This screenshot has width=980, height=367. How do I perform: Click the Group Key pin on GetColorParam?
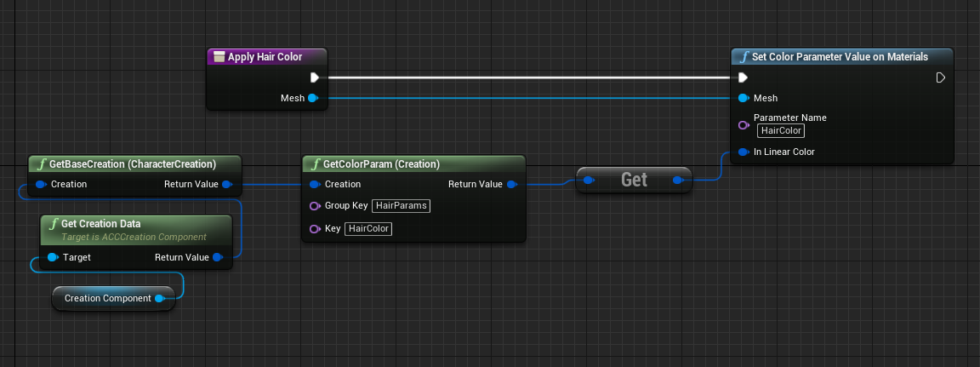(315, 205)
